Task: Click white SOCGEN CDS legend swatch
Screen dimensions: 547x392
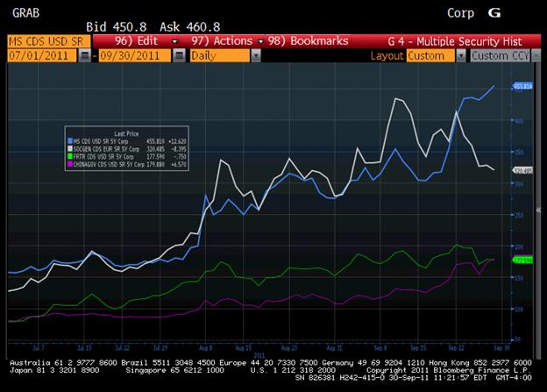Action: (69, 147)
